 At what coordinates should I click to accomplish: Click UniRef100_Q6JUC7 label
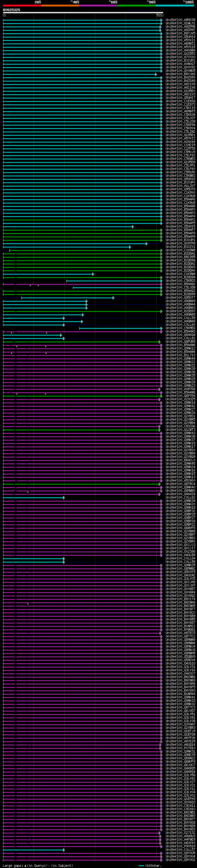180,765
